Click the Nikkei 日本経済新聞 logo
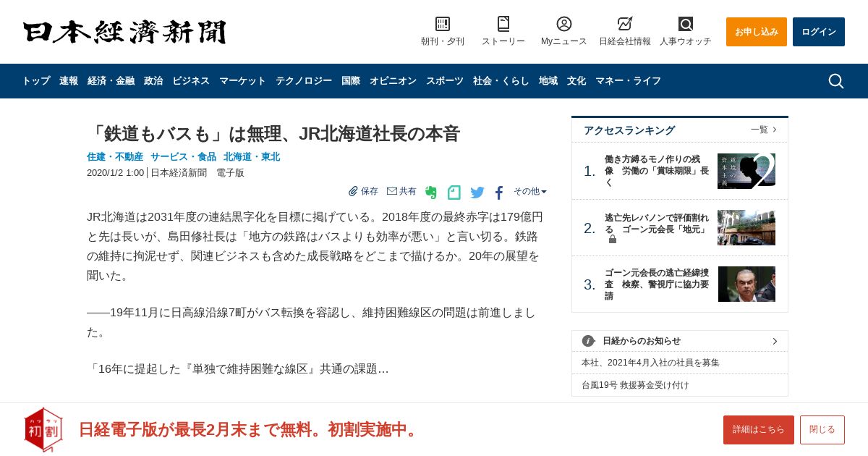 124,32
